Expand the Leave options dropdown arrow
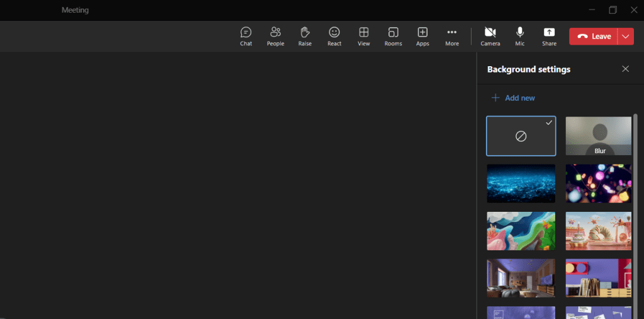644x319 pixels. (625, 37)
